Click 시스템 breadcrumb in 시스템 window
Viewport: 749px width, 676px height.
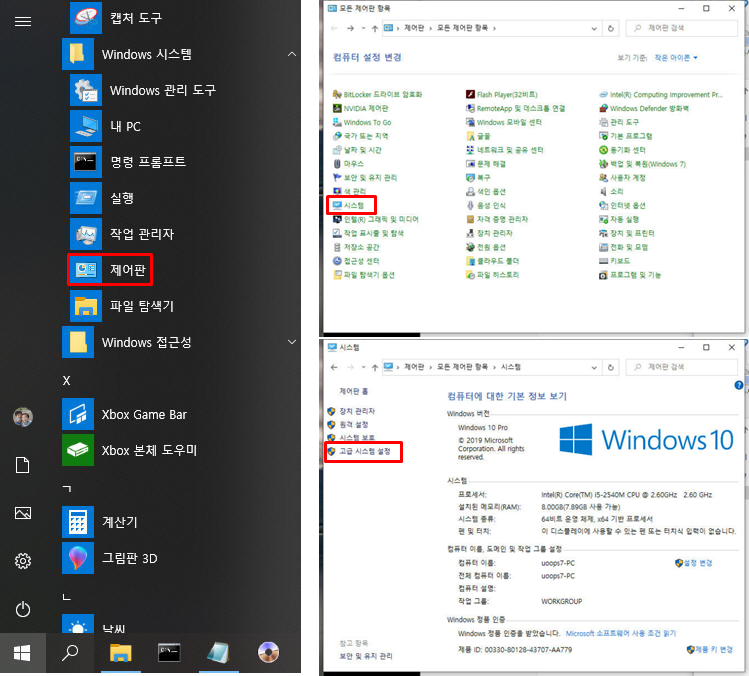(x=511, y=367)
